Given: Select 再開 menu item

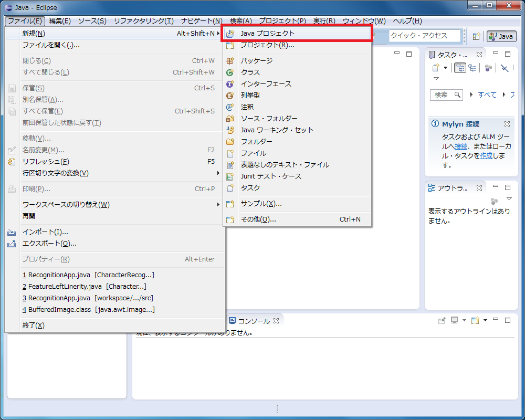Looking at the screenshot, I should (x=115, y=216).
